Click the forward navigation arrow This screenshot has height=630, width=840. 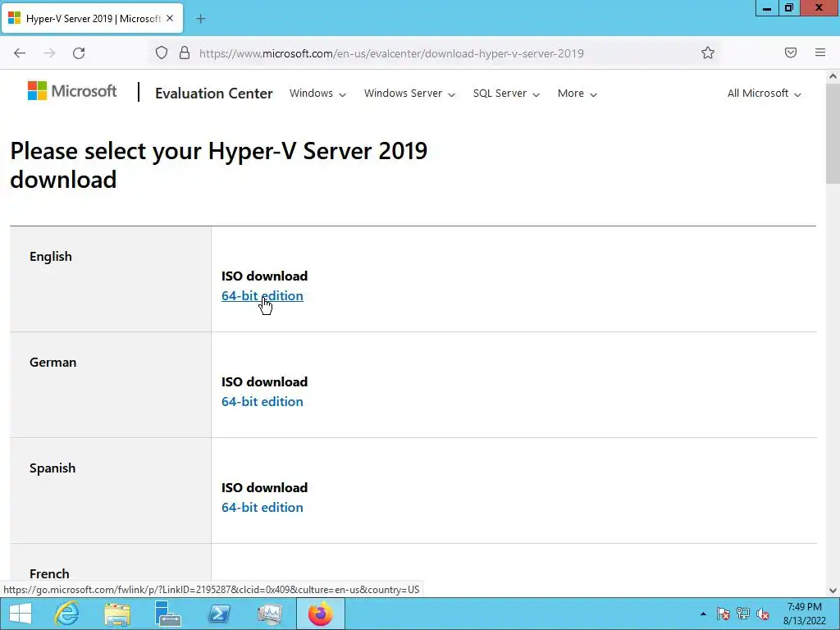[49, 53]
